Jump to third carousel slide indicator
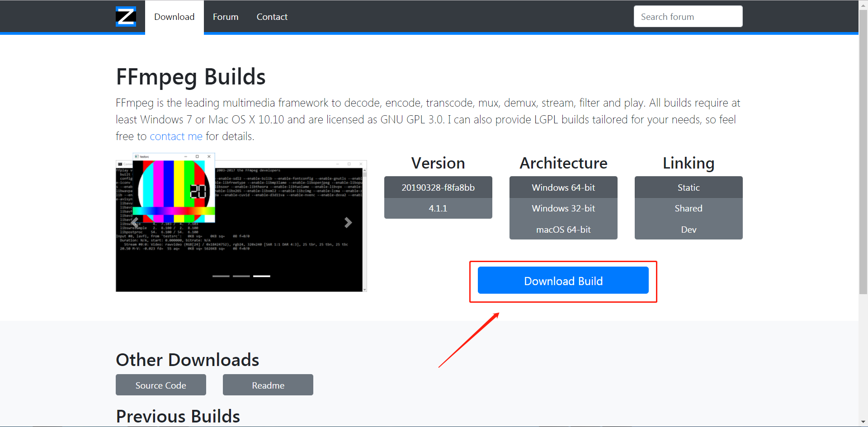The height and width of the screenshot is (427, 868). 262,276
